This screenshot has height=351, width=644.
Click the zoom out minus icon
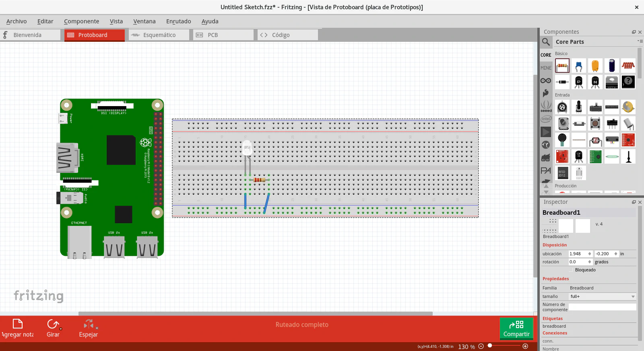click(481, 346)
